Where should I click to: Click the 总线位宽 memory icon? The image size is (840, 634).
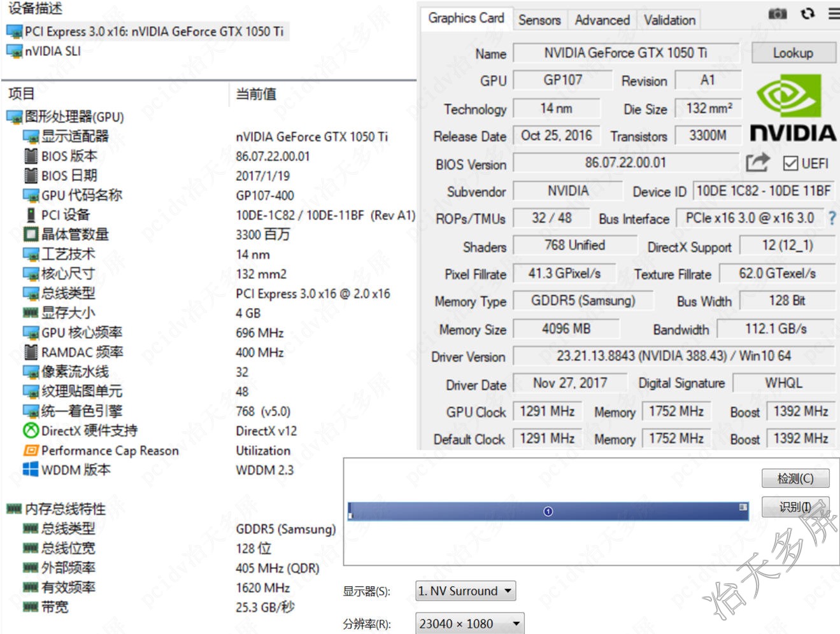point(31,548)
